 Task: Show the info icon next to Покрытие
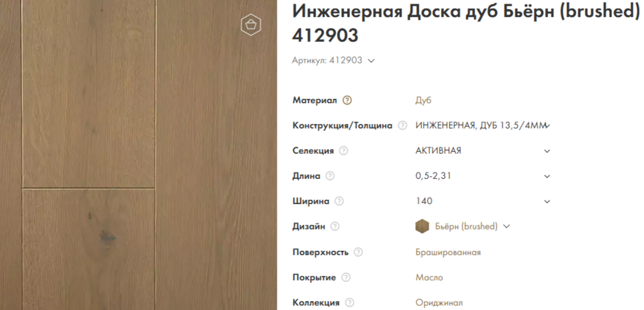click(x=346, y=277)
